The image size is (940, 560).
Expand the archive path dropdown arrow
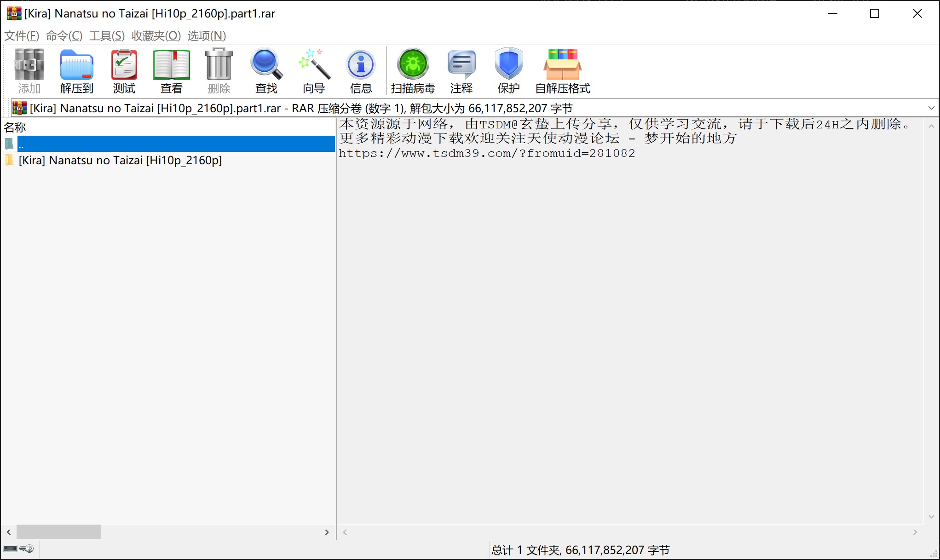pos(931,108)
